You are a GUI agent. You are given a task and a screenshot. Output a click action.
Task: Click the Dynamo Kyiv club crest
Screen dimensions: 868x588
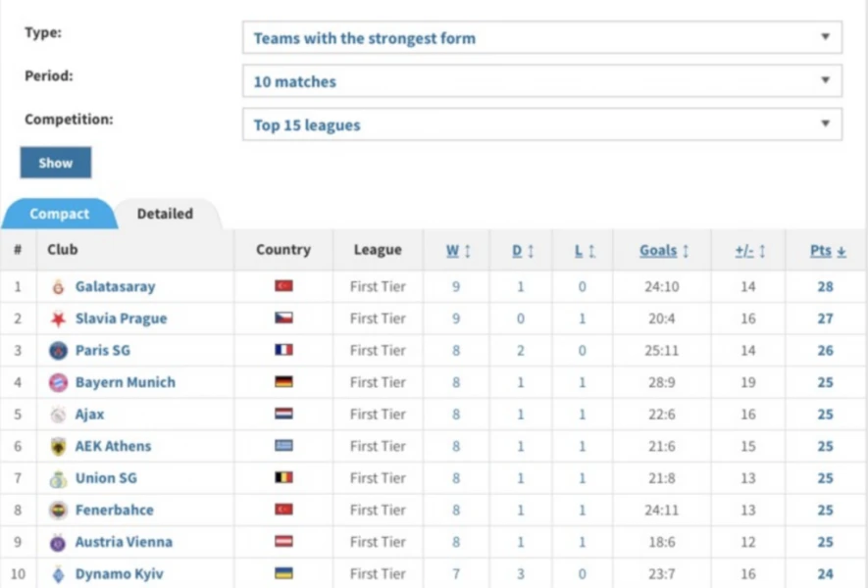58,574
